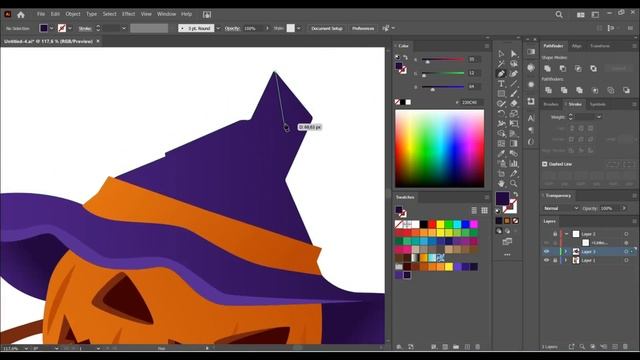Pick the Column Graph tool
Viewport: 640px width, 360px height.
(x=514, y=164)
